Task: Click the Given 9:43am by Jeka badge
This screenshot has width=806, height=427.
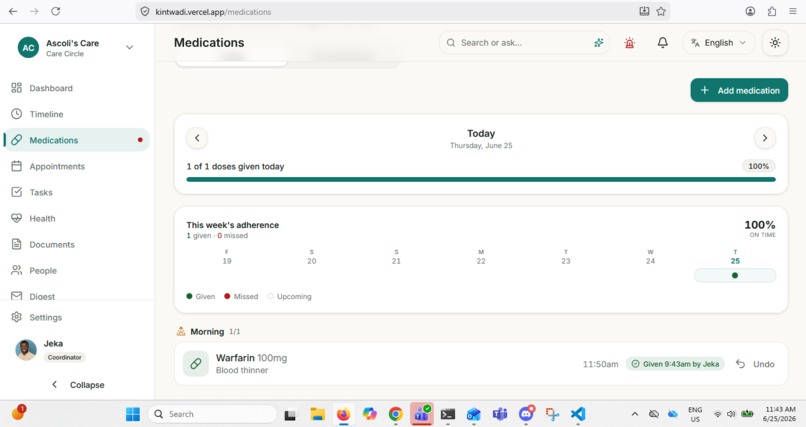Action: tap(675, 364)
